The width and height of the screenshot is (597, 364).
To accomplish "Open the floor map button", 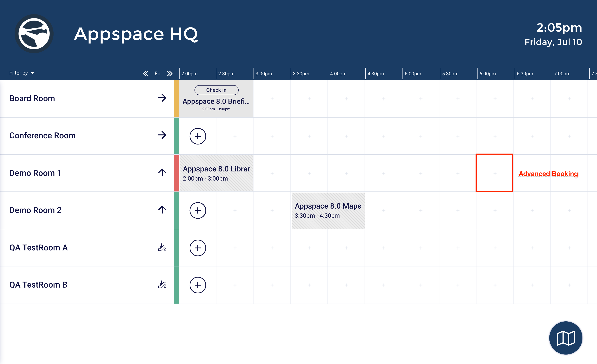I will pyautogui.click(x=565, y=338).
